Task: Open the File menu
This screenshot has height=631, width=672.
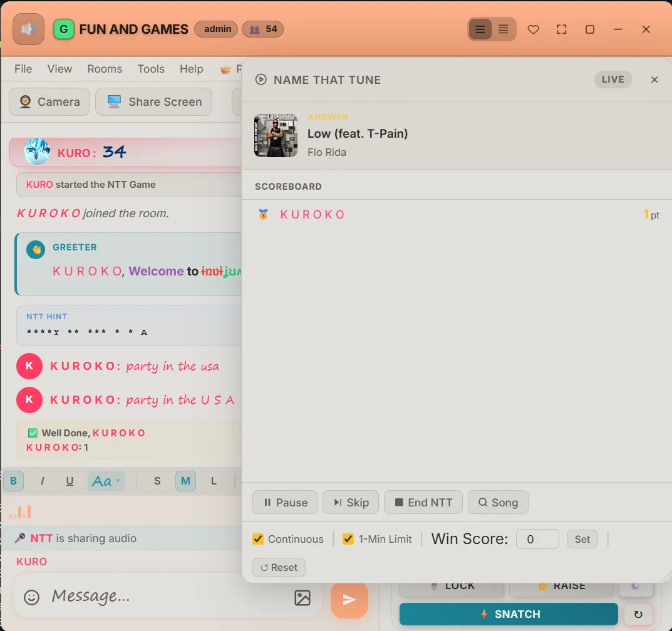Action: pos(23,69)
